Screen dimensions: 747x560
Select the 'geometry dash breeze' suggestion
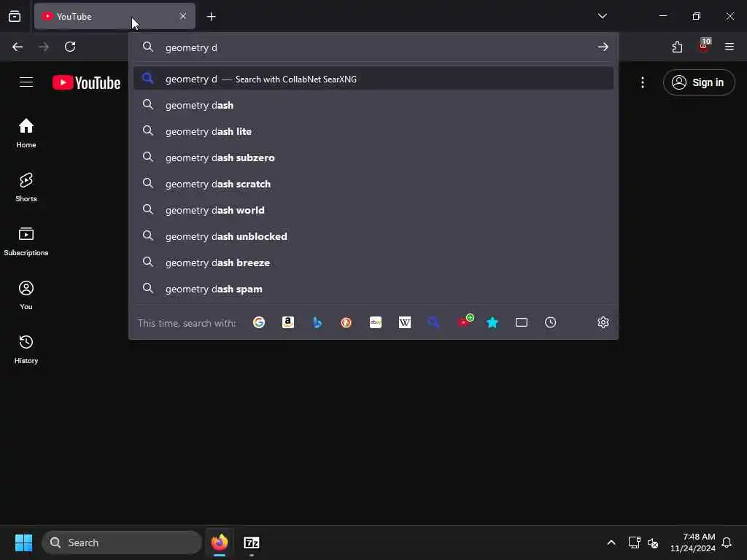[x=373, y=262]
